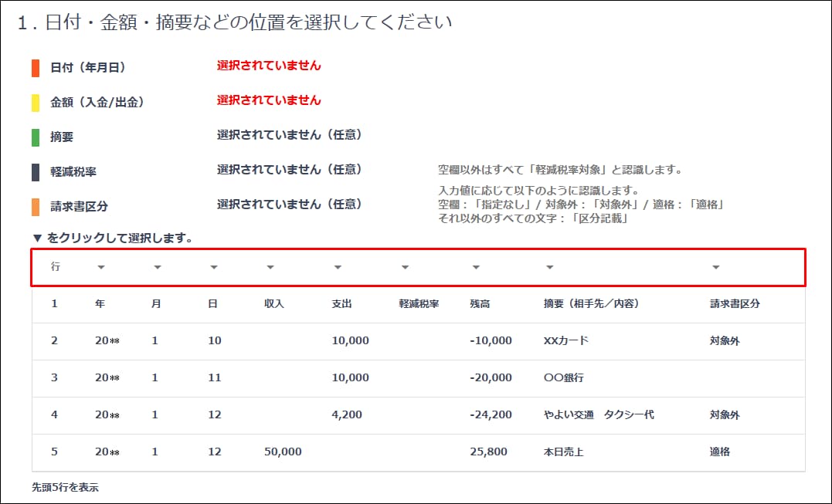
Task: Expand the dropdown above the 収入 column
Action: [270, 267]
